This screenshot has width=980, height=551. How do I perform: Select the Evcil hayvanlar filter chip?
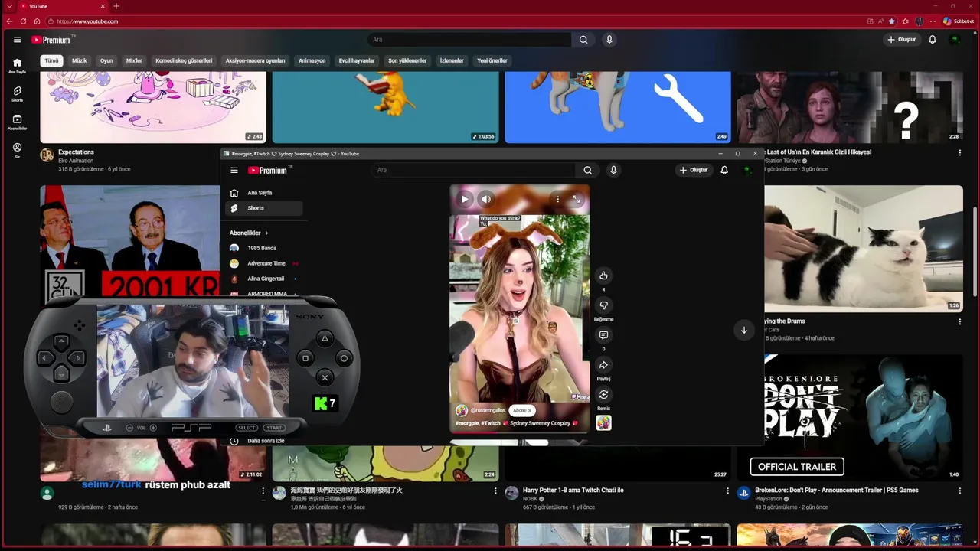click(357, 60)
